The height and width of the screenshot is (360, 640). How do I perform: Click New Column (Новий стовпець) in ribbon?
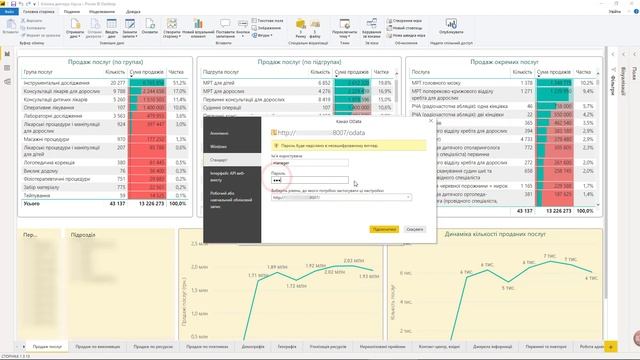click(x=404, y=28)
